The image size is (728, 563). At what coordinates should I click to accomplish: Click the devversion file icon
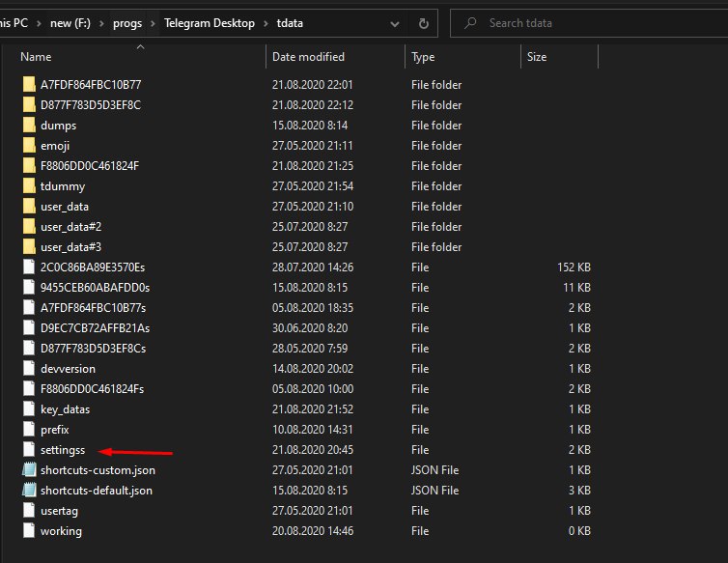pyautogui.click(x=29, y=368)
